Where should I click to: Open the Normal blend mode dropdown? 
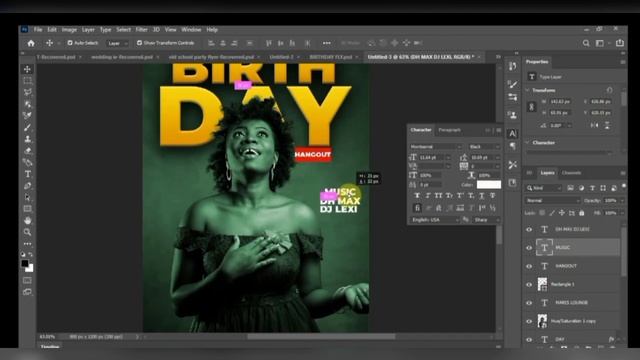552,200
